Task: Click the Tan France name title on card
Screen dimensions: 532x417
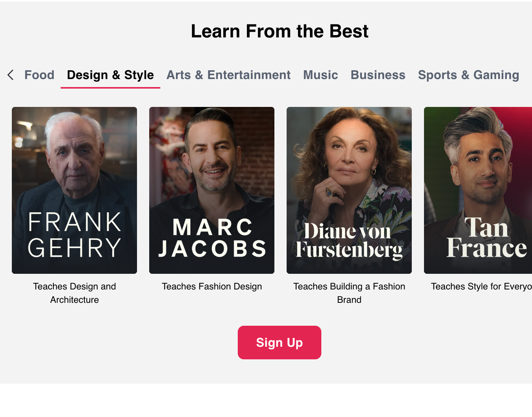Action: (487, 238)
